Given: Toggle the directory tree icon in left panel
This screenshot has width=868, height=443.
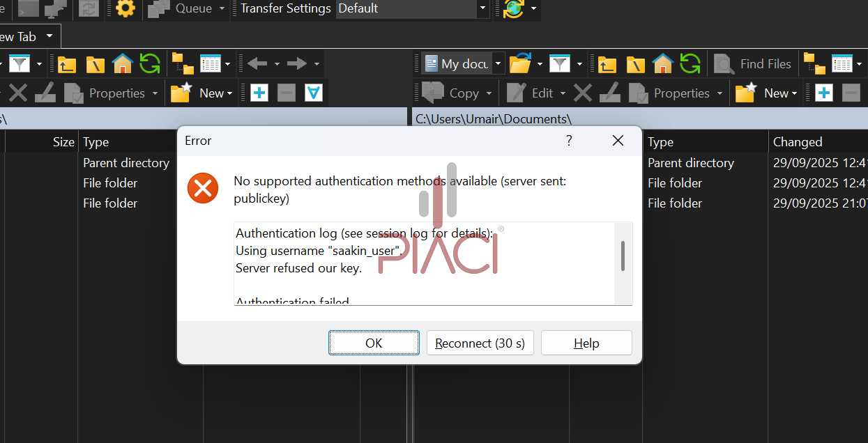Looking at the screenshot, I should 182,64.
